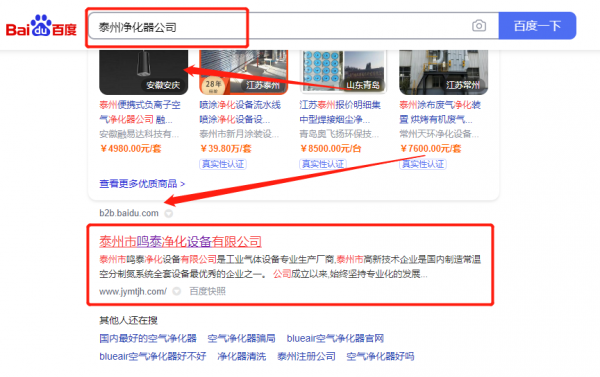Open the 江苏常州 product thumbnail
The height and width of the screenshot is (377, 600).
point(443,72)
